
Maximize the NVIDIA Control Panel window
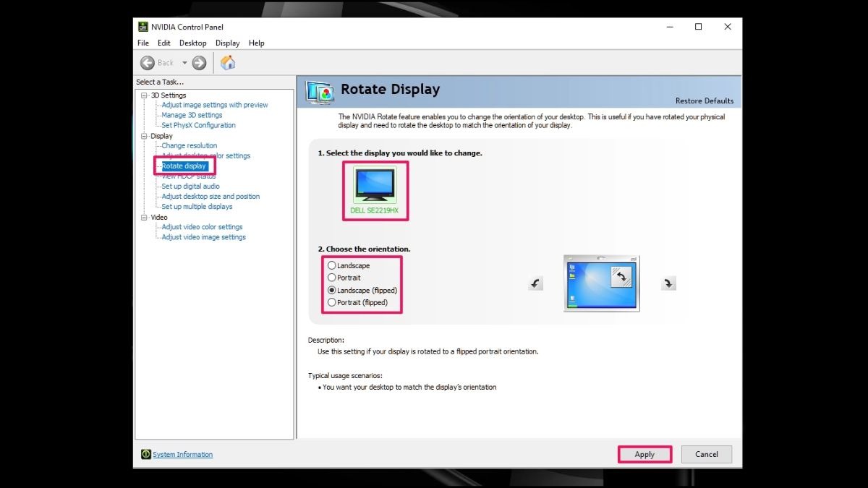[x=698, y=27]
